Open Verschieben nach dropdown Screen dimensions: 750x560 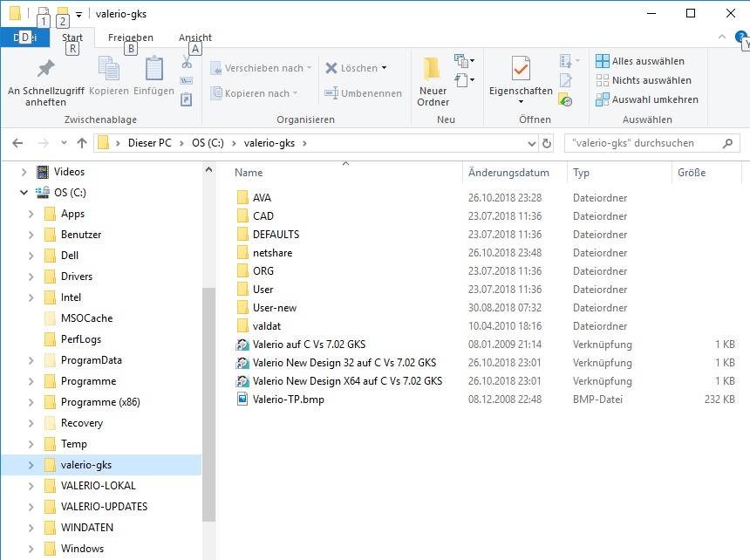coord(258,68)
